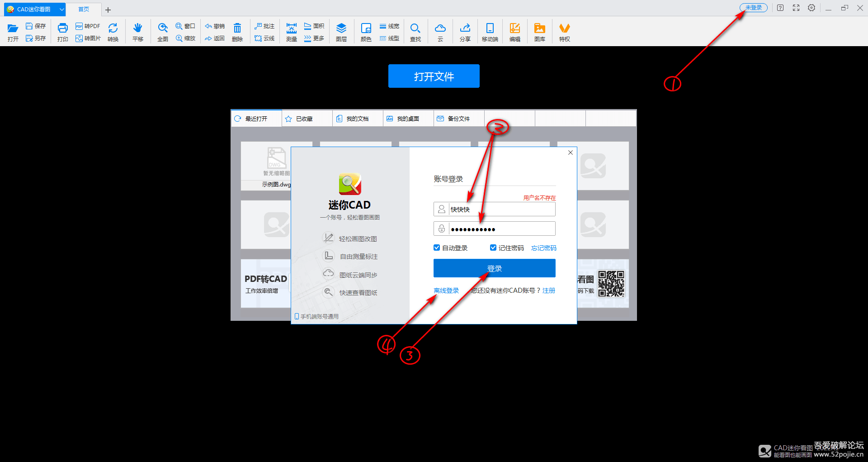Activate the 平移 pan hand tool
The image size is (868, 462).
[x=138, y=32]
